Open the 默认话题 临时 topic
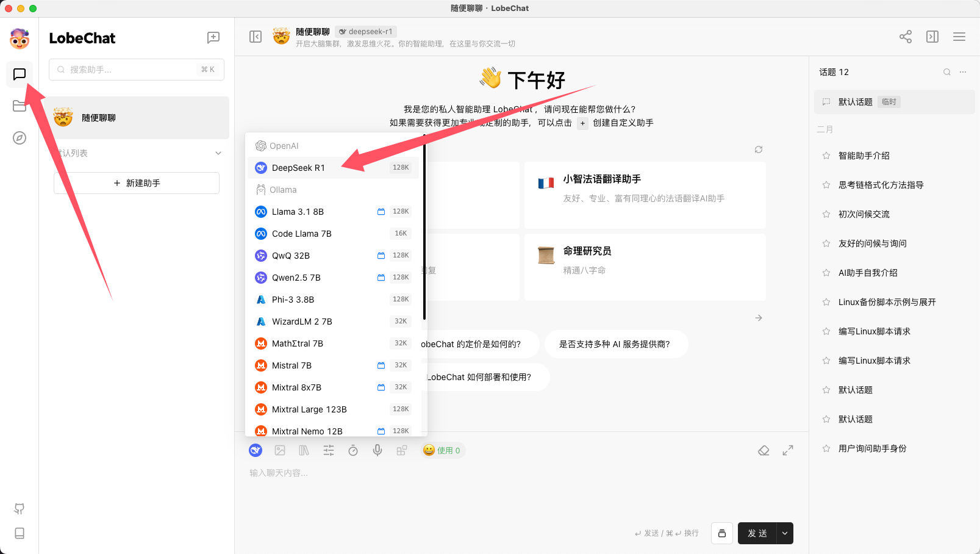 [x=895, y=102]
